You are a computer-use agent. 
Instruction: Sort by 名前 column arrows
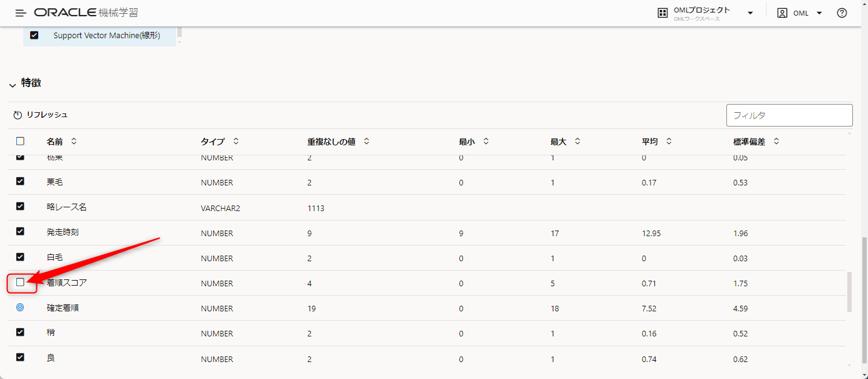[74, 142]
